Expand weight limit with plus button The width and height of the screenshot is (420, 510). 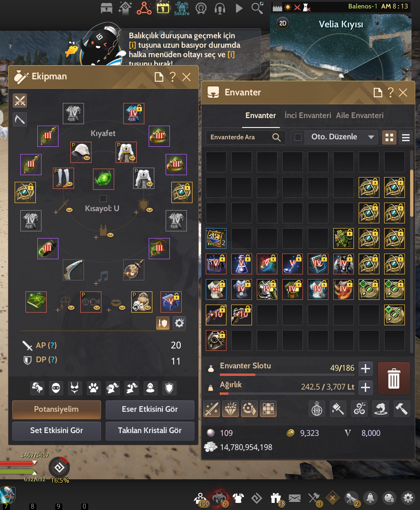(365, 387)
